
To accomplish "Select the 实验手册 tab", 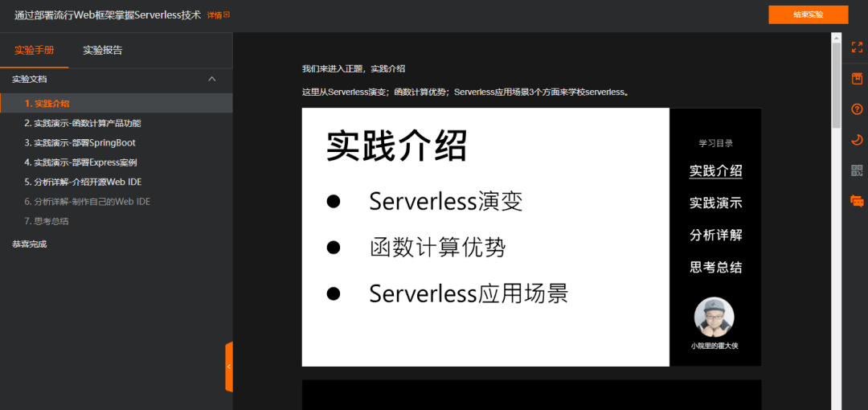I will pyautogui.click(x=35, y=51).
